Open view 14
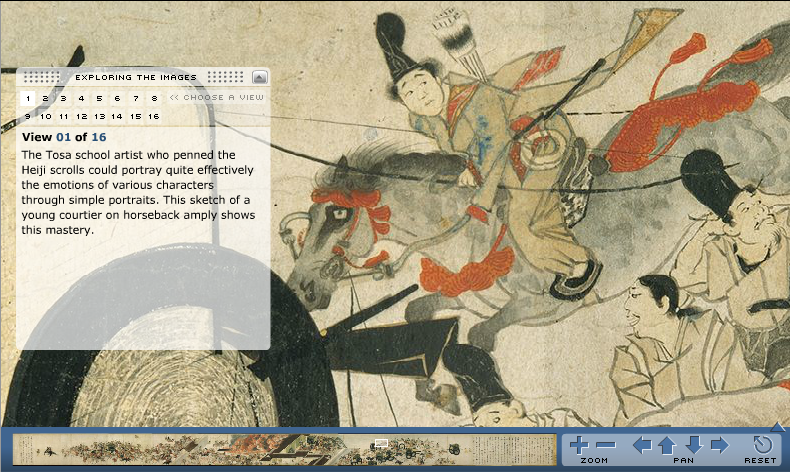This screenshot has height=472, width=790. coord(117,116)
